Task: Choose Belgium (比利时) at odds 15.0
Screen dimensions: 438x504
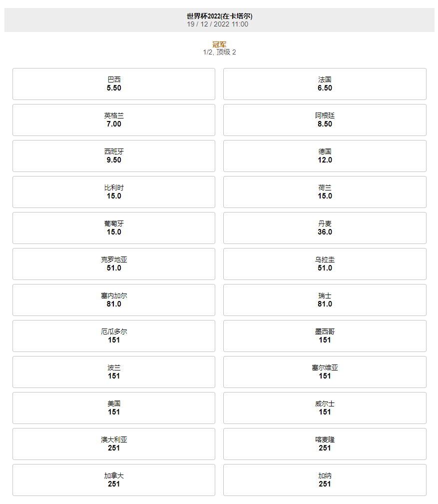Action: [x=114, y=192]
